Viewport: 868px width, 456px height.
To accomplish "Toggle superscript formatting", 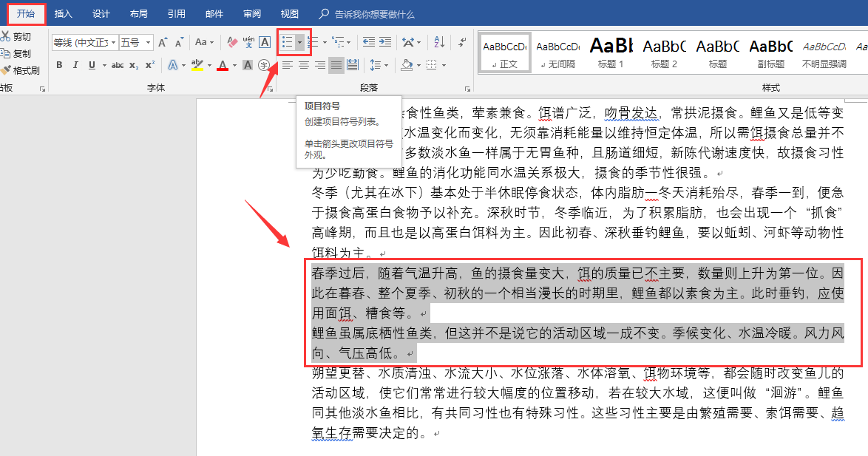I will pos(150,65).
